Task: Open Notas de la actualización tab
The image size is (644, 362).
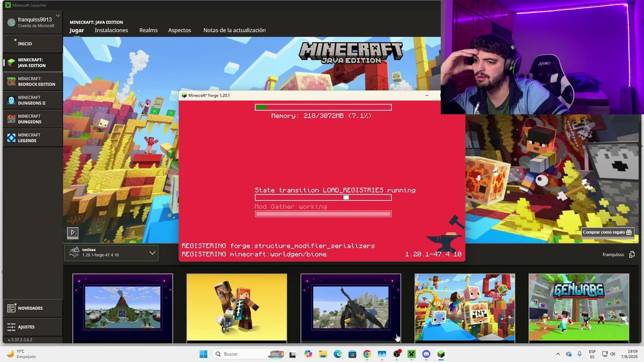Action: pos(234,30)
